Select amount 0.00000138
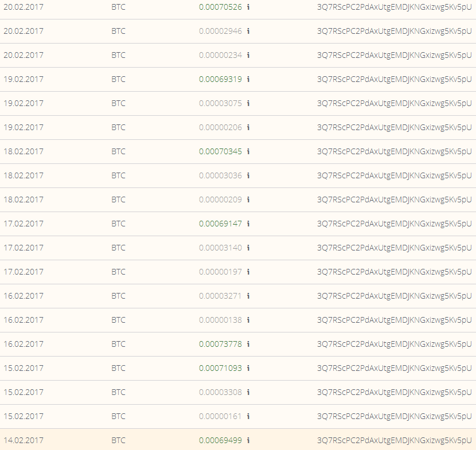The height and width of the screenshot is (450, 476). [220, 320]
